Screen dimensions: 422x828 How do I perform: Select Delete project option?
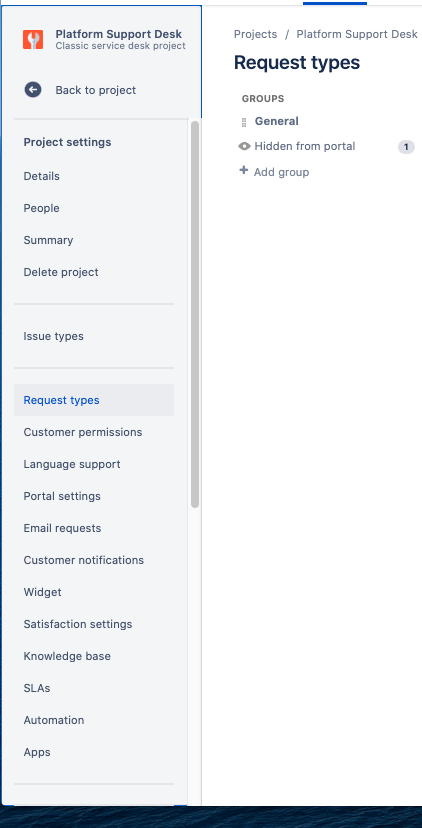61,272
